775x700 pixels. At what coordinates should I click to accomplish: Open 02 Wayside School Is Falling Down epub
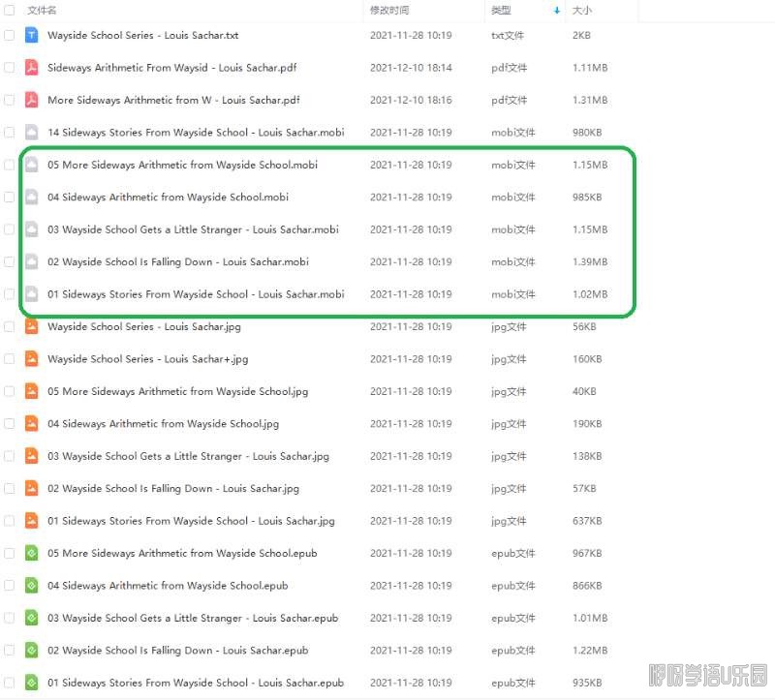point(178,650)
